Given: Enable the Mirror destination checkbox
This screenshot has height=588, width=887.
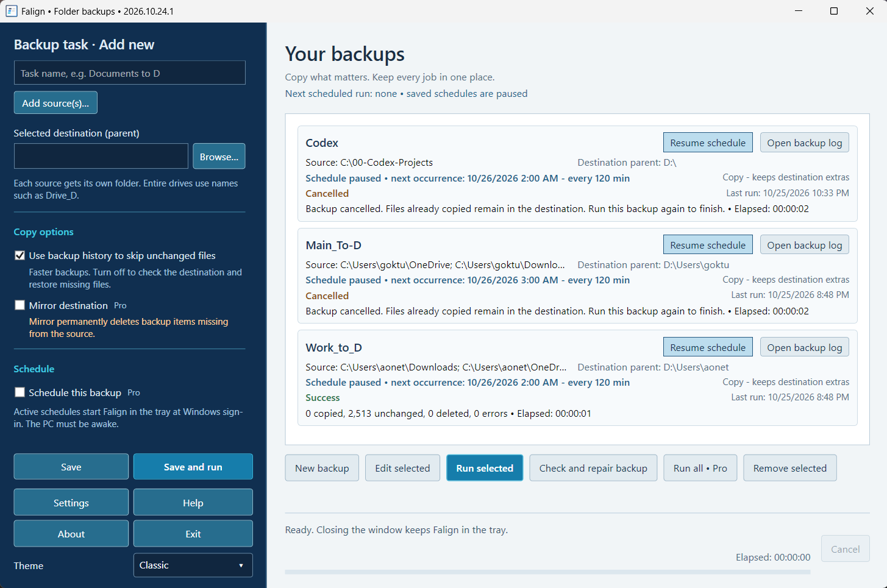Looking at the screenshot, I should tap(20, 305).
